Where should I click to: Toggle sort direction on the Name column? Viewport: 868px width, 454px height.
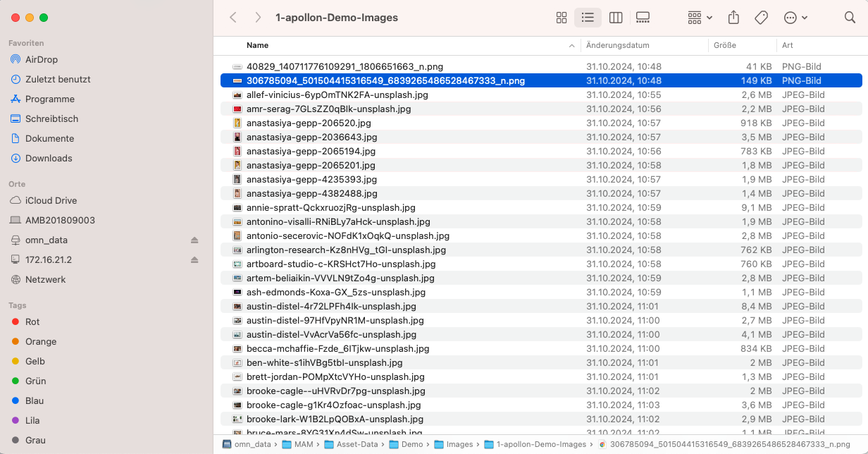571,45
